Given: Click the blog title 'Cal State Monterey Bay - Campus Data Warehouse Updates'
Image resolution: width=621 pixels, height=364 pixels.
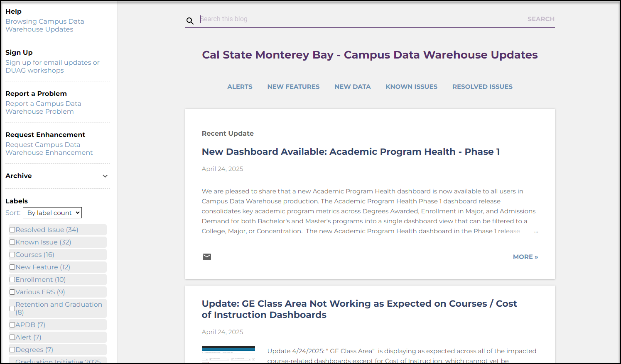Looking at the screenshot, I should click(x=370, y=55).
